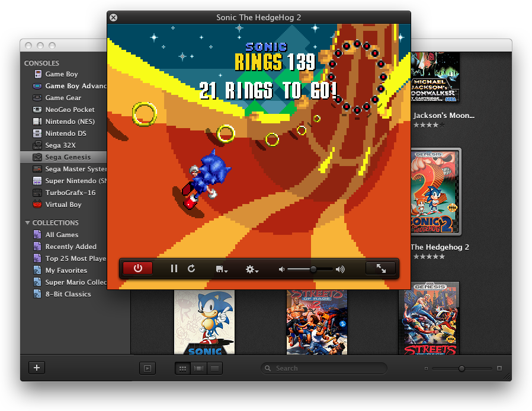Reset the game with the restart icon
Image resolution: width=532 pixels, height=411 pixels.
pos(191,269)
